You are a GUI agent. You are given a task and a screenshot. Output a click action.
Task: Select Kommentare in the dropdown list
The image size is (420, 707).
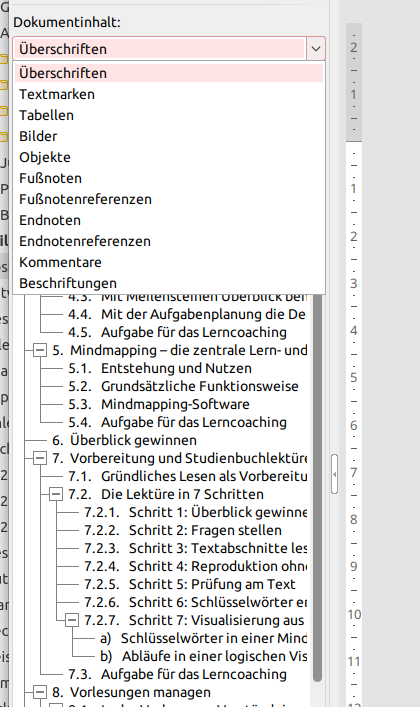click(169, 262)
